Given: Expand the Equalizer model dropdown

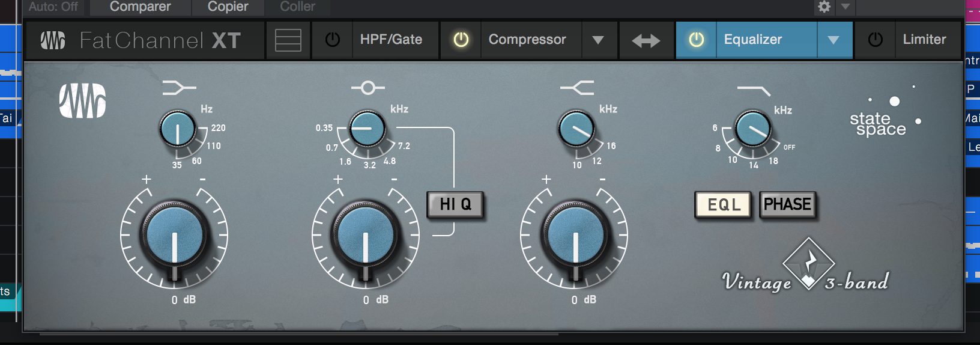Looking at the screenshot, I should coord(833,40).
